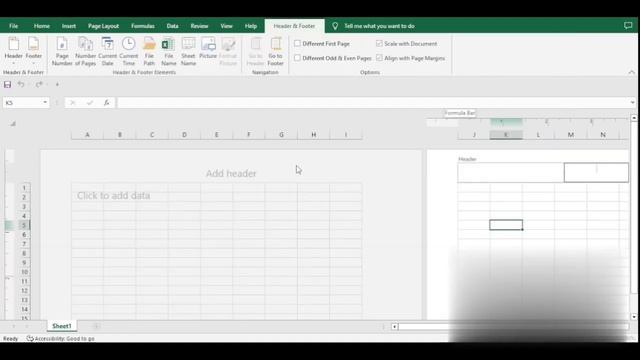The width and height of the screenshot is (640, 360).
Task: Click vertical scrollbar up arrow
Action: point(633,118)
